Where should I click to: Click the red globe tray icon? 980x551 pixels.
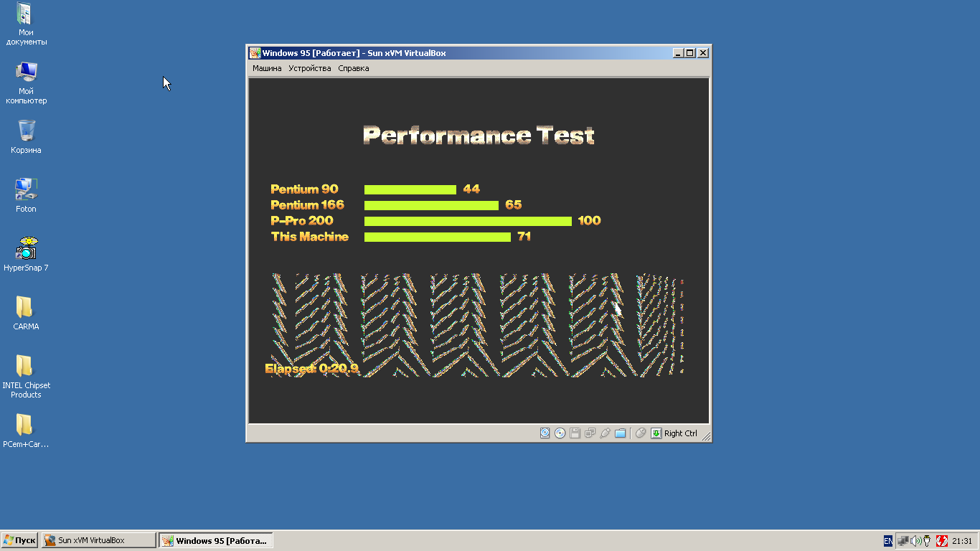[x=942, y=541]
